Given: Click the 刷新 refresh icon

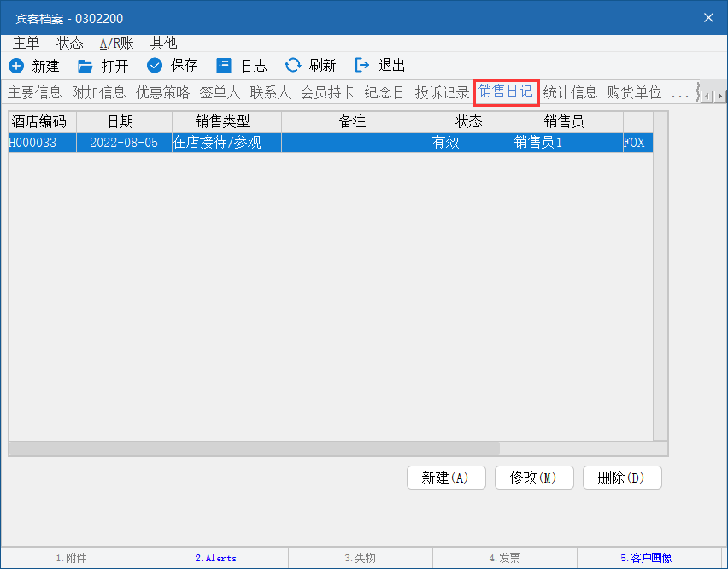Looking at the screenshot, I should click(x=293, y=66).
